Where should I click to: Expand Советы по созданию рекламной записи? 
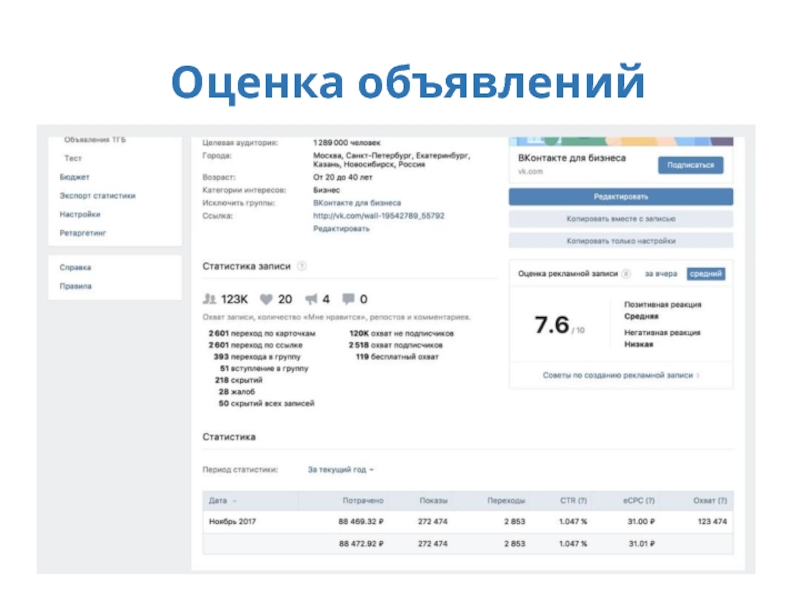coord(620,375)
